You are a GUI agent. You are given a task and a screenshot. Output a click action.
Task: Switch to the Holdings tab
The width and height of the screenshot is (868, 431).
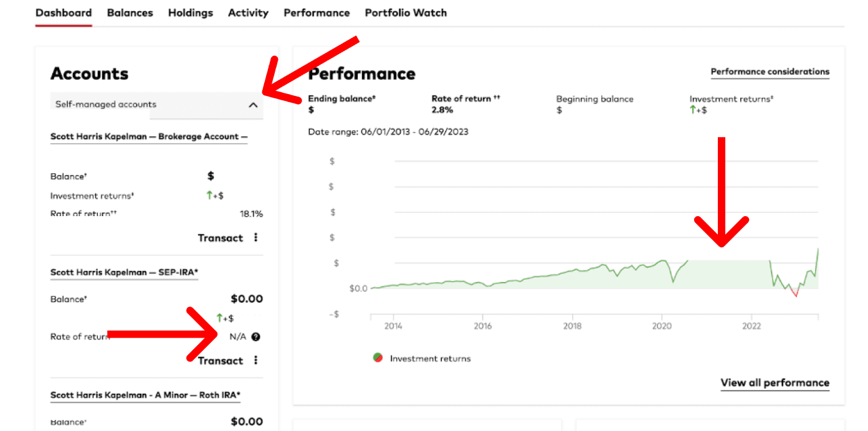coord(190,12)
